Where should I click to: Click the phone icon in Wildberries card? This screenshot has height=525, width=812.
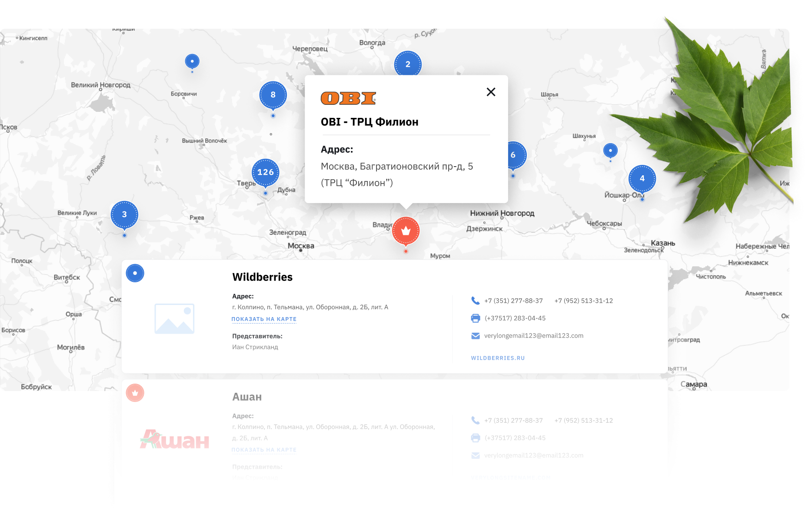(x=476, y=301)
